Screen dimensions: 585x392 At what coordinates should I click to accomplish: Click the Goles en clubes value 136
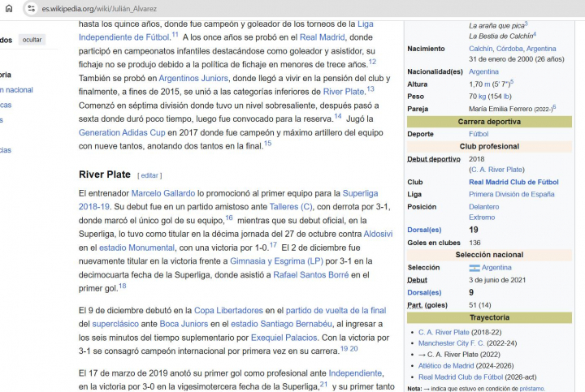tap(474, 243)
